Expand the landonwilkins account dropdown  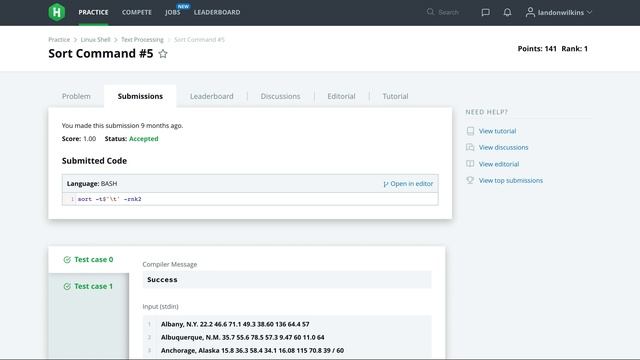pos(589,12)
